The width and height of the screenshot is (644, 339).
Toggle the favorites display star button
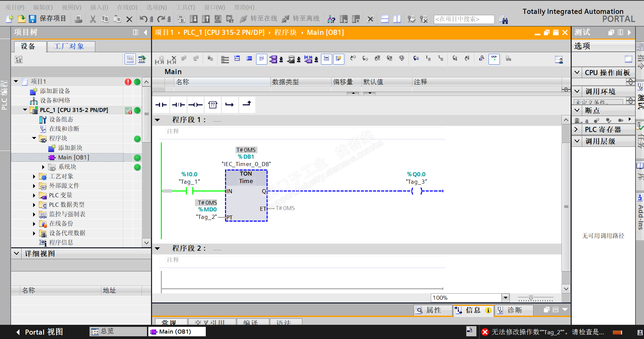tap(338, 59)
